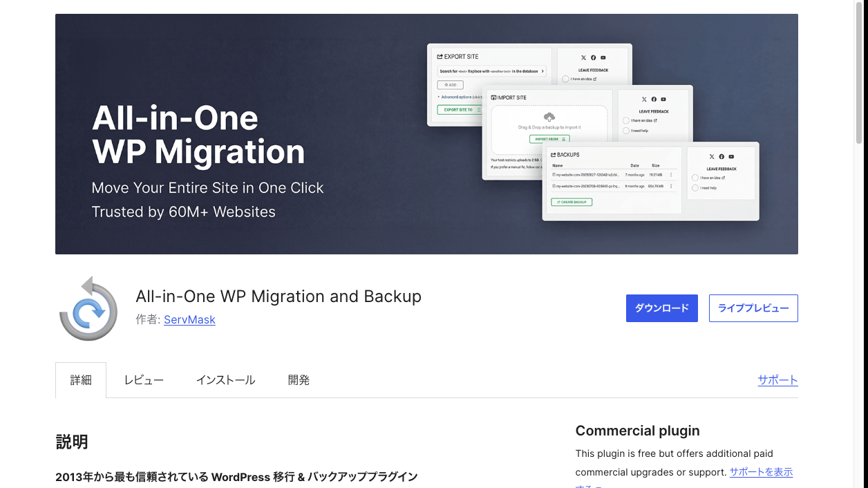Click the plugin's circular arrow logo icon
This screenshot has width=868, height=488.
(88, 308)
